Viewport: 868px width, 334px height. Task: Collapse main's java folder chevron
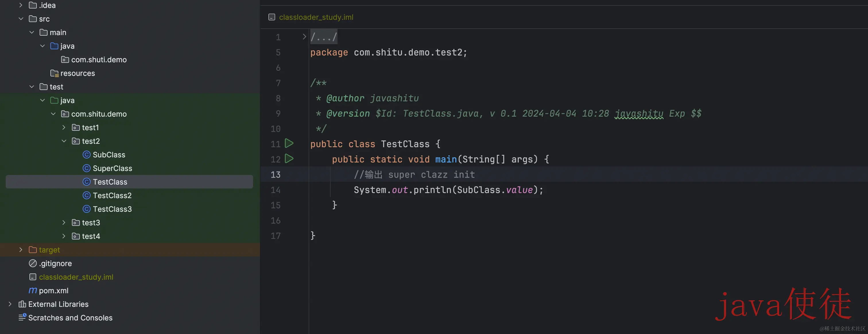(x=42, y=46)
